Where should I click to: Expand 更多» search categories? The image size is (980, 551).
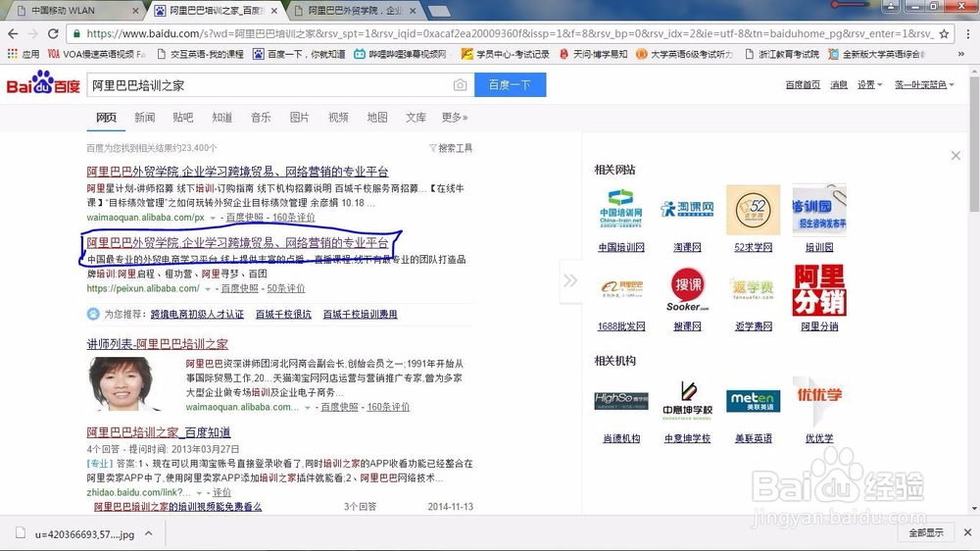point(455,118)
